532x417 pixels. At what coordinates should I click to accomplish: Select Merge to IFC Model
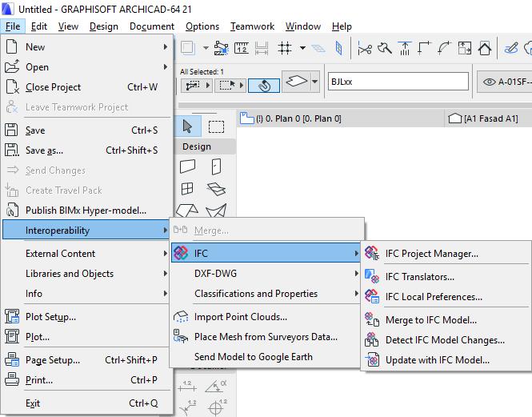point(446,320)
